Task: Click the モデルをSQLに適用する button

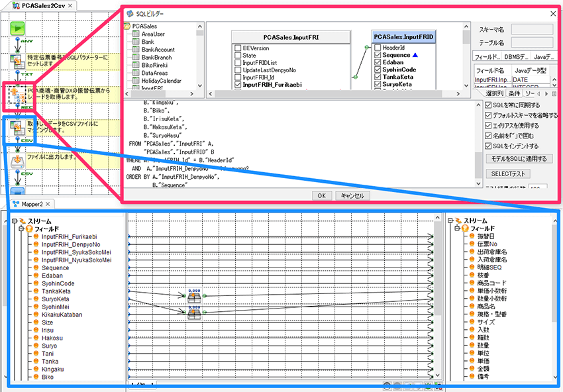Action: coord(519,159)
